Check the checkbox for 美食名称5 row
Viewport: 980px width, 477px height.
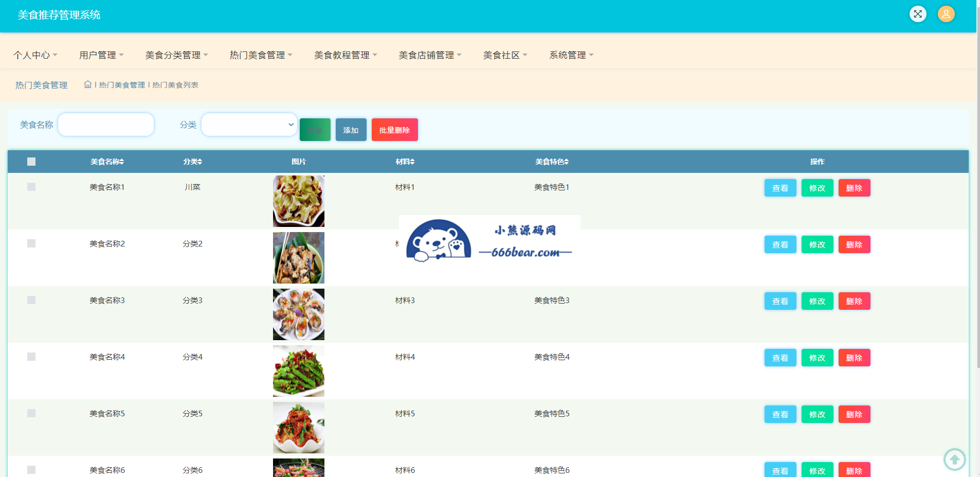coord(31,413)
